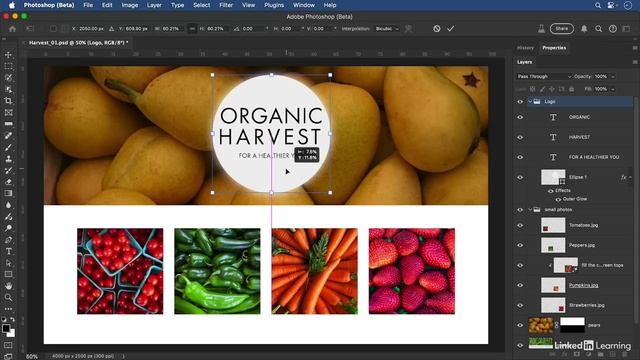640x360 pixels.
Task: Select the Clone Stamp tool
Action: pos(8,158)
